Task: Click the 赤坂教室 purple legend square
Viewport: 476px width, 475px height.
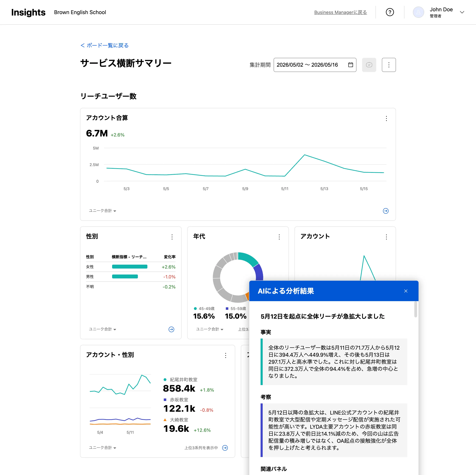Action: pyautogui.click(x=165, y=400)
